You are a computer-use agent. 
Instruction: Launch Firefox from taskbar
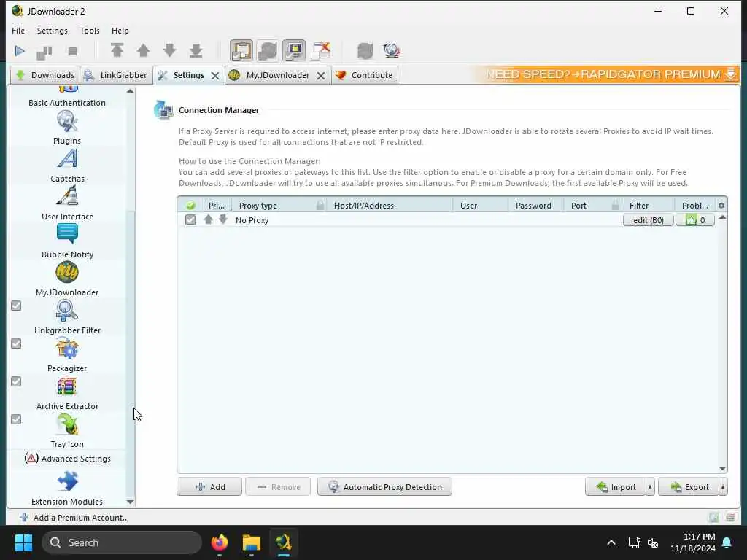[x=219, y=542]
